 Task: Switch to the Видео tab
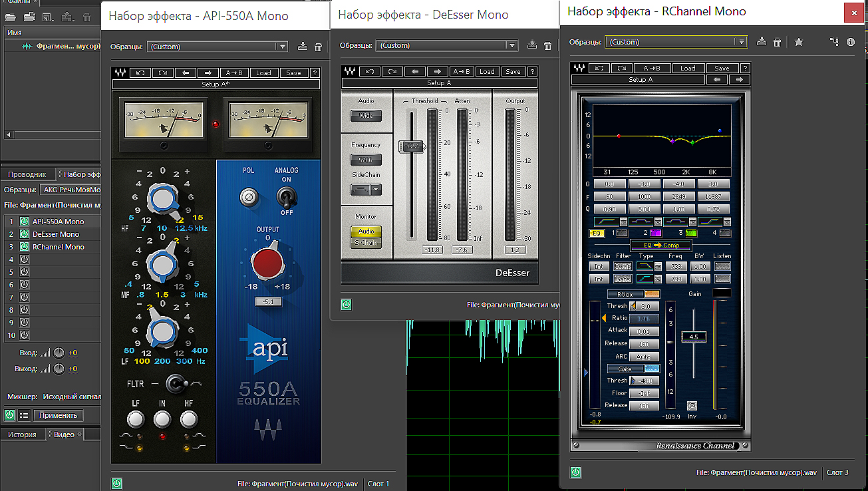64,434
